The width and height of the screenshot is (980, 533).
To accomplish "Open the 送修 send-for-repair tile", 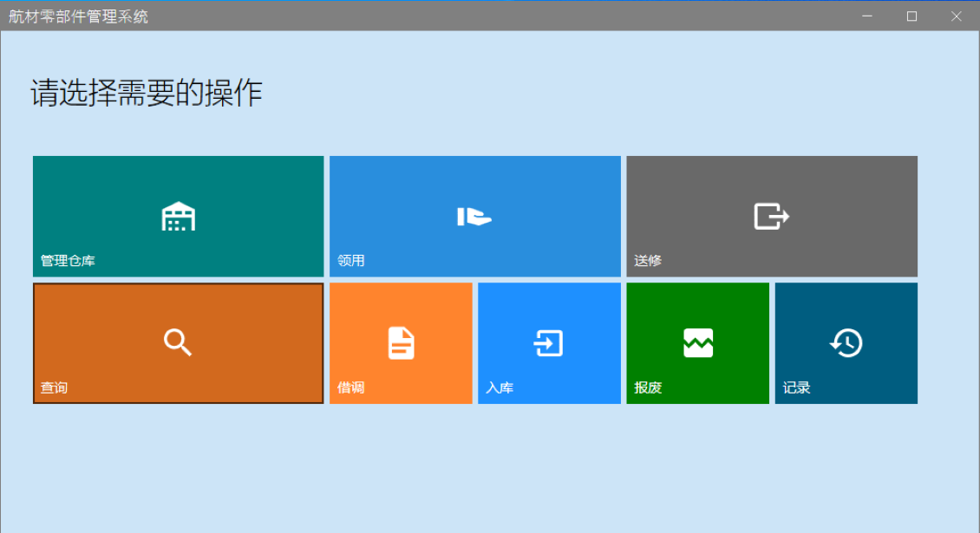I will [772, 216].
